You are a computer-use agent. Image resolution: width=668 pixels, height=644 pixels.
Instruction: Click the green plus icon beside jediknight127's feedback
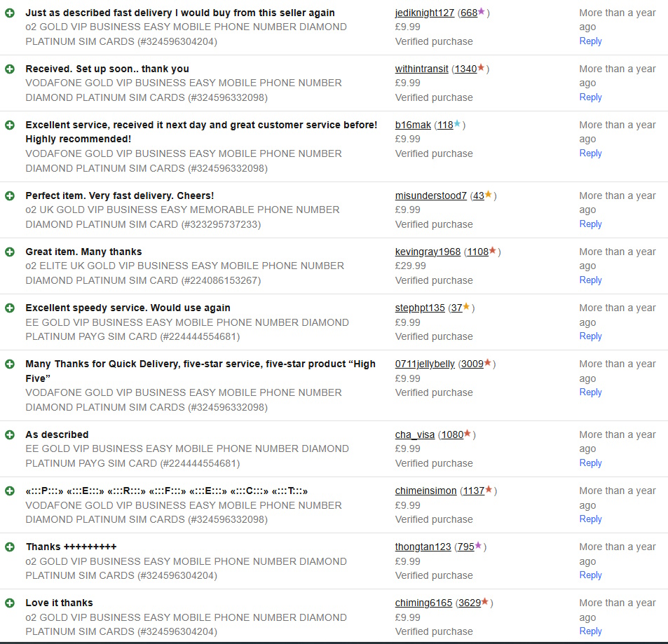[x=10, y=13]
